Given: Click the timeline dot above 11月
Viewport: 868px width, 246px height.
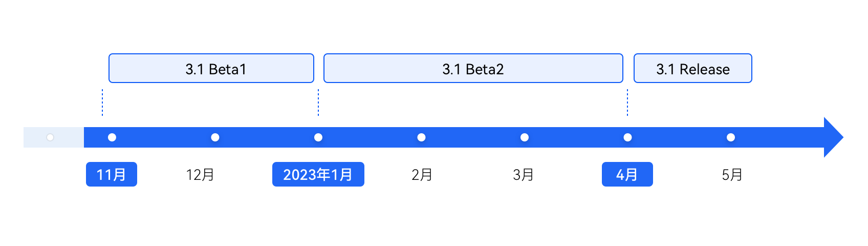Looking at the screenshot, I should (x=112, y=137).
